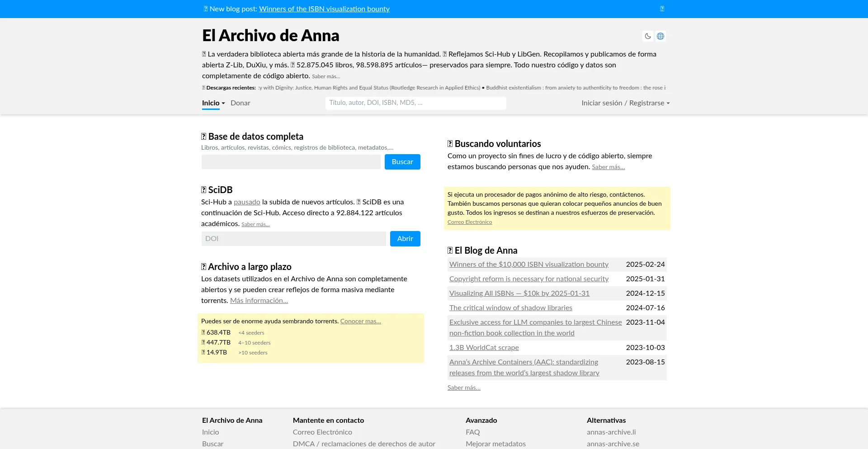
Task: Open Visualizing All ISBNs blog post
Action: (519, 293)
